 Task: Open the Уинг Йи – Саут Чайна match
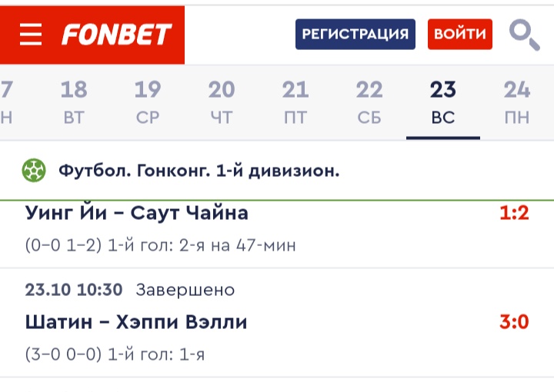tap(137, 213)
